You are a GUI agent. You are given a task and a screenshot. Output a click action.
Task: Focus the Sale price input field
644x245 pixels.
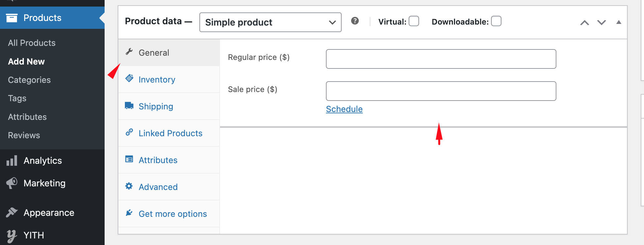441,91
